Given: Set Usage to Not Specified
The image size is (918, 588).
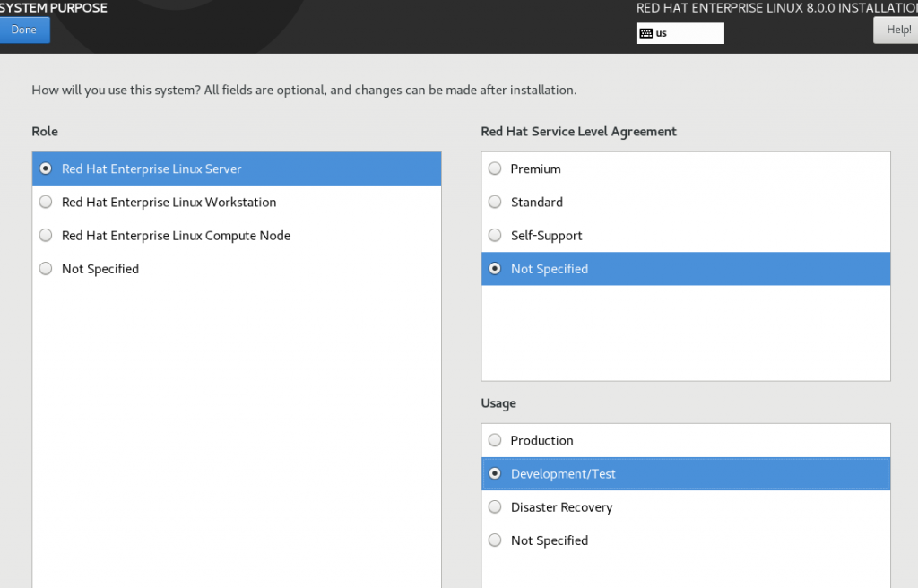Looking at the screenshot, I should click(x=549, y=540).
